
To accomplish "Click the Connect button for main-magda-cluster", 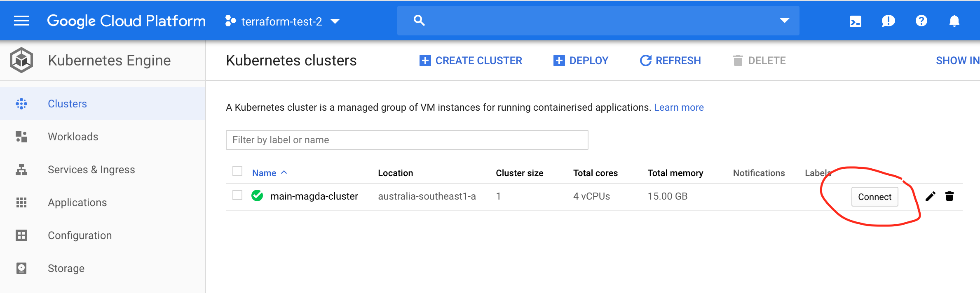I will [874, 197].
